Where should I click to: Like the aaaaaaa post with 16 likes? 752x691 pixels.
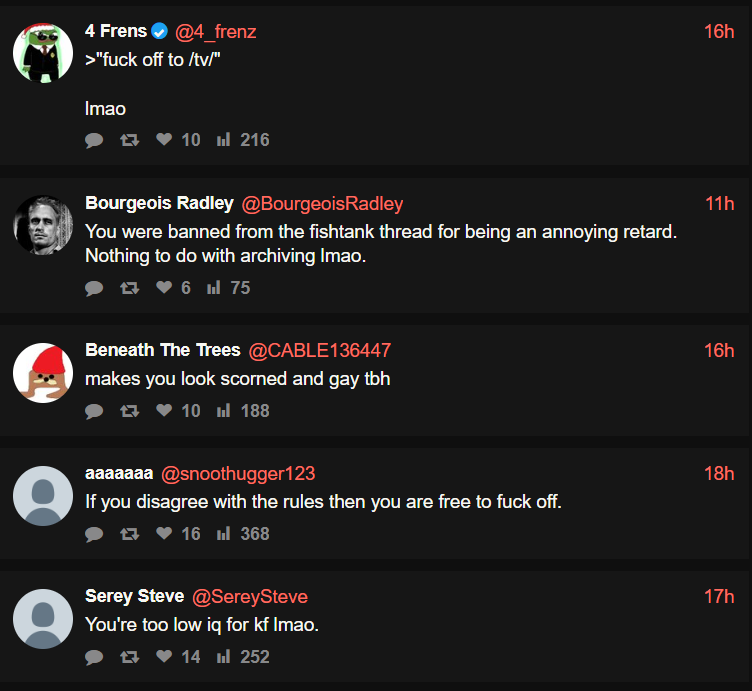point(164,534)
